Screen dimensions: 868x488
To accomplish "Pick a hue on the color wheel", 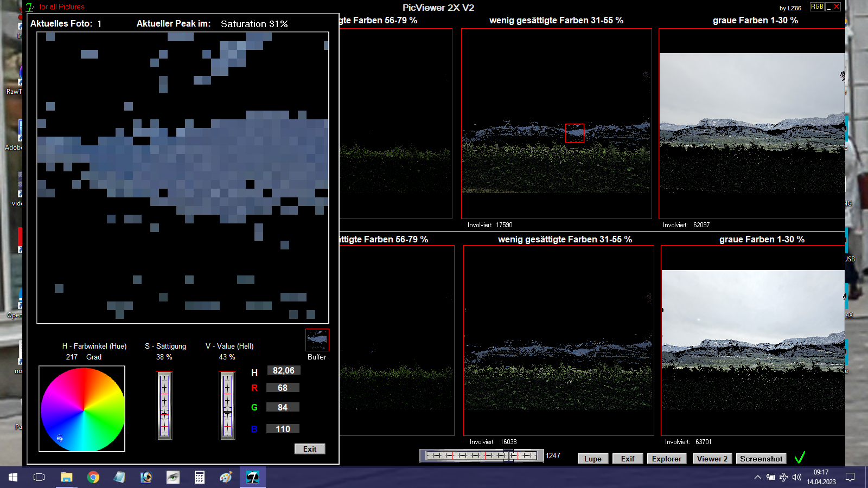I will (x=82, y=409).
